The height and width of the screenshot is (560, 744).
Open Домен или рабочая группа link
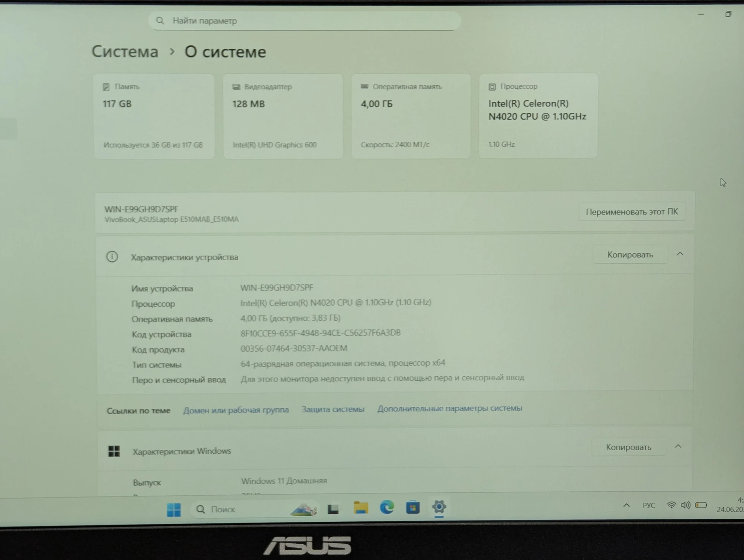[236, 410]
